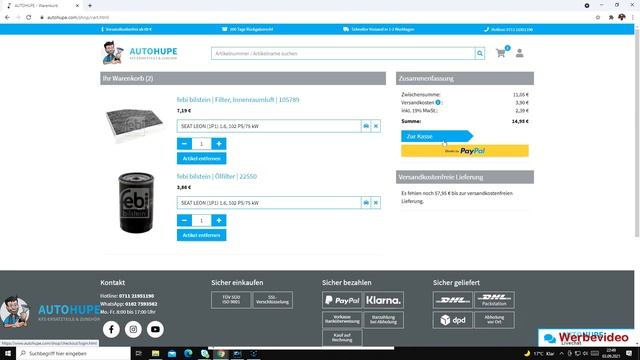The height and width of the screenshot is (360, 640).
Task: Click the PayPal payment badge in footer
Action: coord(342,300)
